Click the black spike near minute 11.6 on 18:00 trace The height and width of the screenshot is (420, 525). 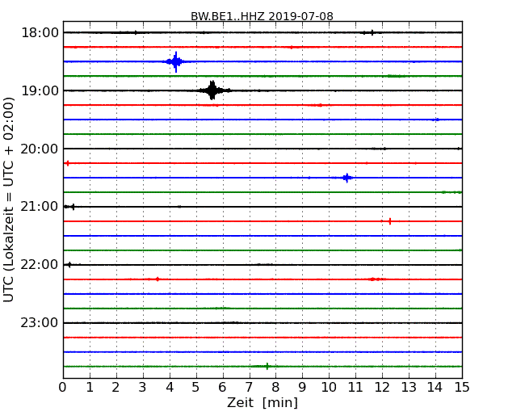[x=372, y=32]
